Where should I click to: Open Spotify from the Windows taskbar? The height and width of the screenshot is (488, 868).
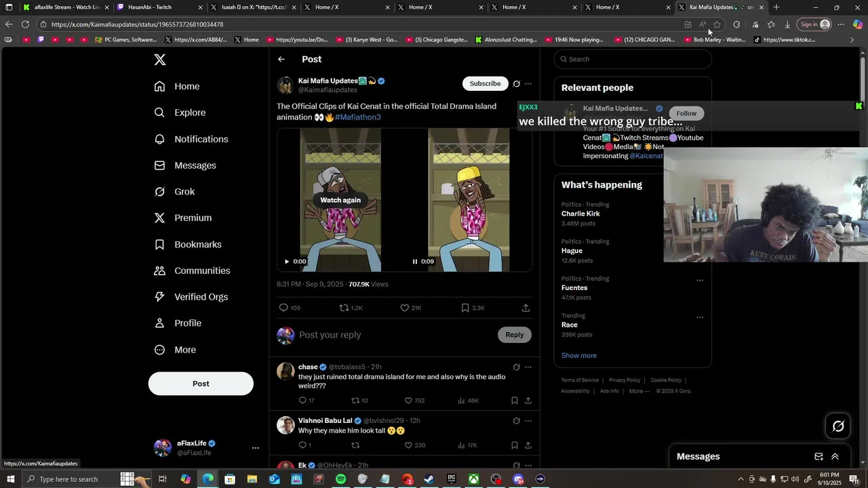pyautogui.click(x=340, y=479)
